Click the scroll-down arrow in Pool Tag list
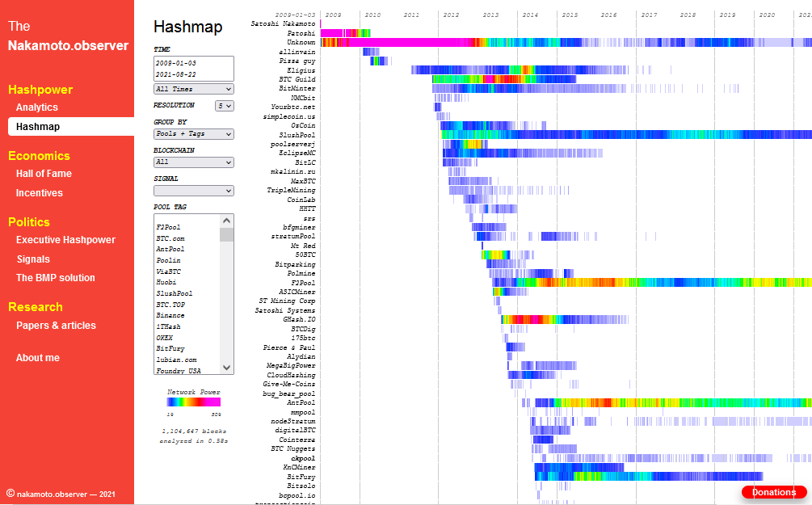 (x=226, y=367)
